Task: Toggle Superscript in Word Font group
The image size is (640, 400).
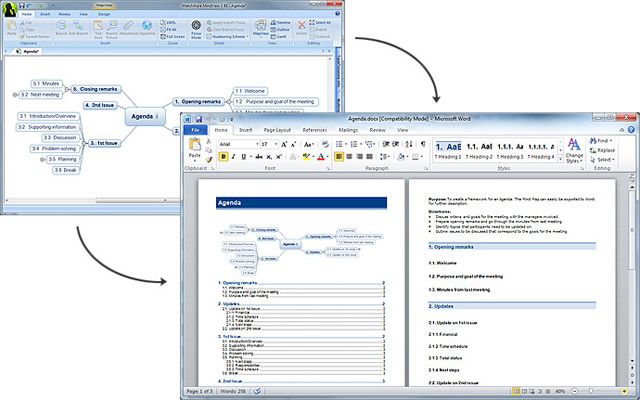Action: click(x=279, y=157)
